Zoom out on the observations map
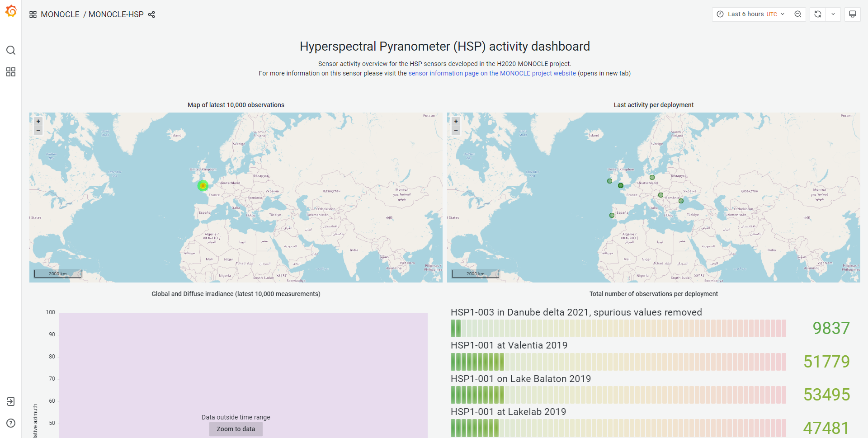Viewport: 868px width, 438px height. (38, 130)
